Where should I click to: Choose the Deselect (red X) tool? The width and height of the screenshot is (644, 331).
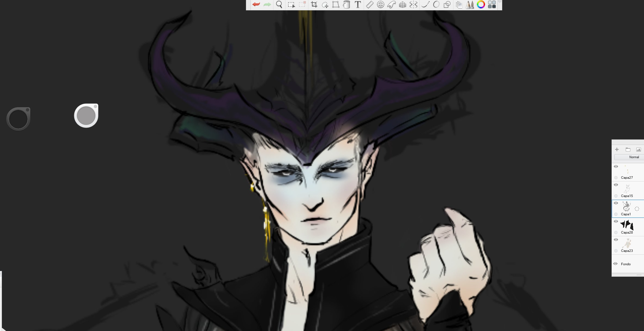pyautogui.click(x=302, y=4)
